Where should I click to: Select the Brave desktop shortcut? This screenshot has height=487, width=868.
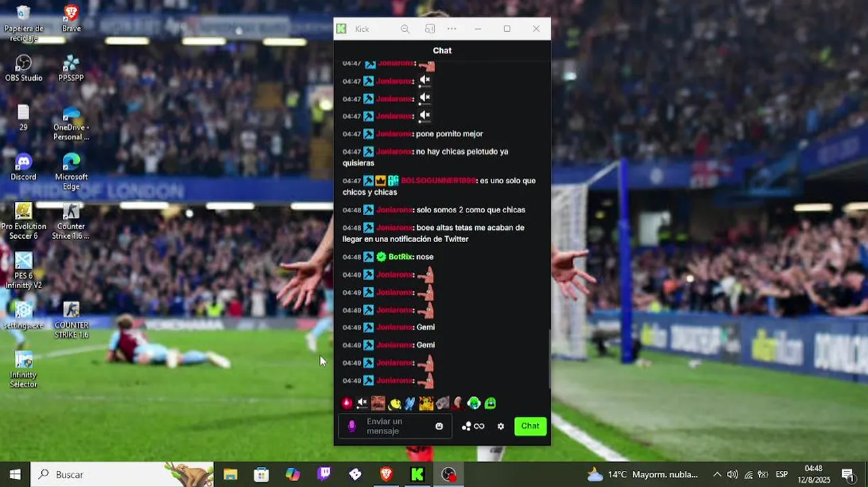tap(71, 19)
